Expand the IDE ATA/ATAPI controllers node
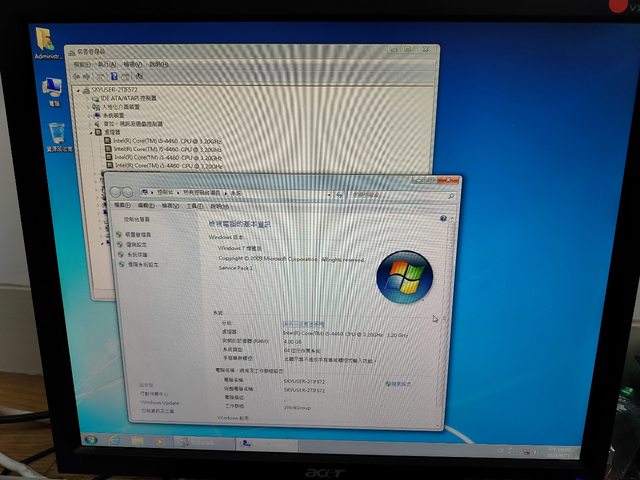 click(x=94, y=98)
